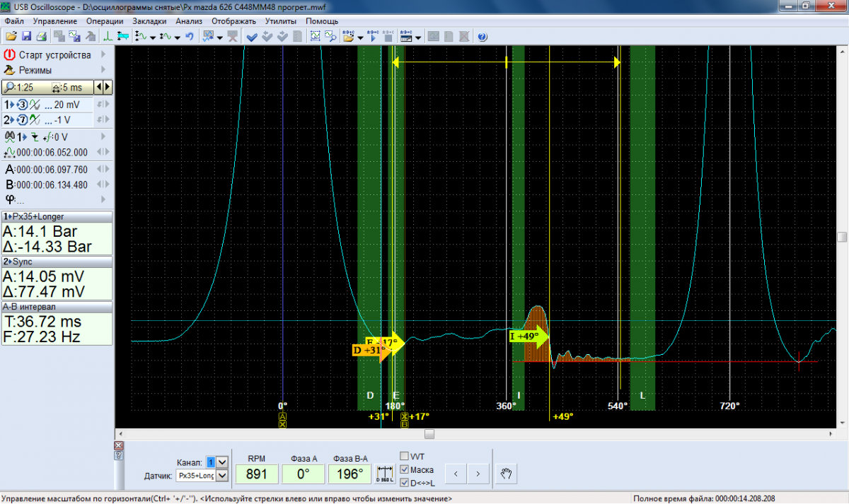
Task: Toggle the trigger falling edge icon
Action: tap(34, 137)
